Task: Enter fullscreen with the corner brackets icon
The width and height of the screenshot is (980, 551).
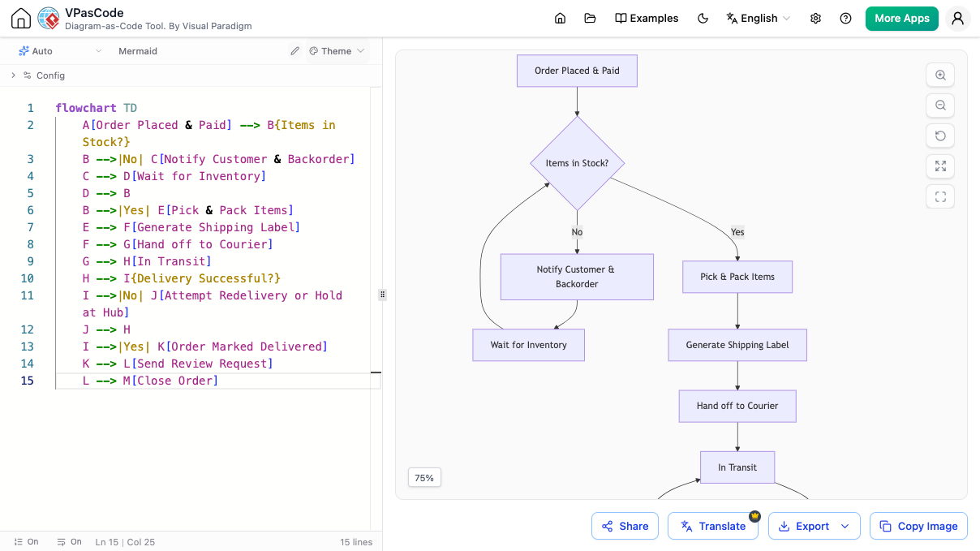Action: coord(940,196)
